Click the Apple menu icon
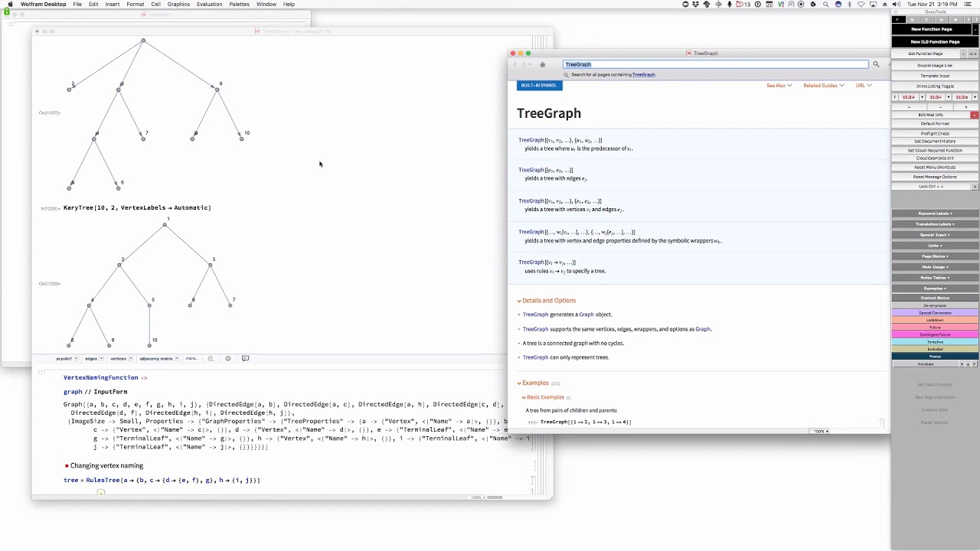 pyautogui.click(x=10, y=5)
